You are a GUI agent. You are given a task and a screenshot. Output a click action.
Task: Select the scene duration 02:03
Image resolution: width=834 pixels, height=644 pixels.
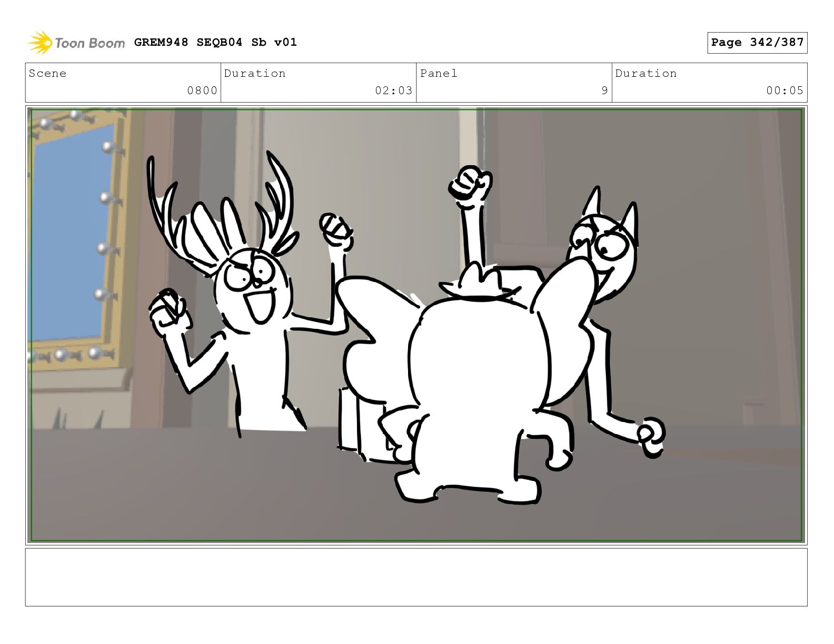[393, 90]
